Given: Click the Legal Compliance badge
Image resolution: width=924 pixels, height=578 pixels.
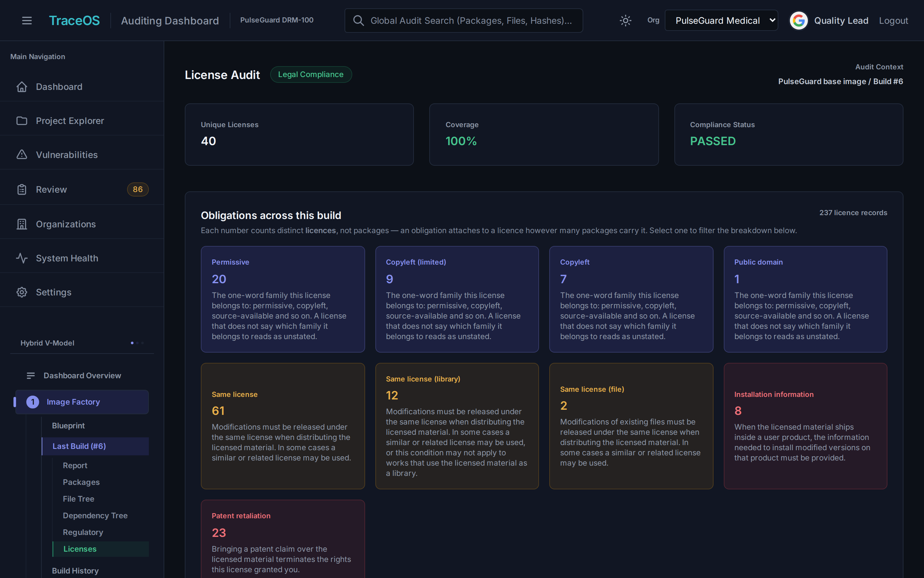Looking at the screenshot, I should [311, 74].
